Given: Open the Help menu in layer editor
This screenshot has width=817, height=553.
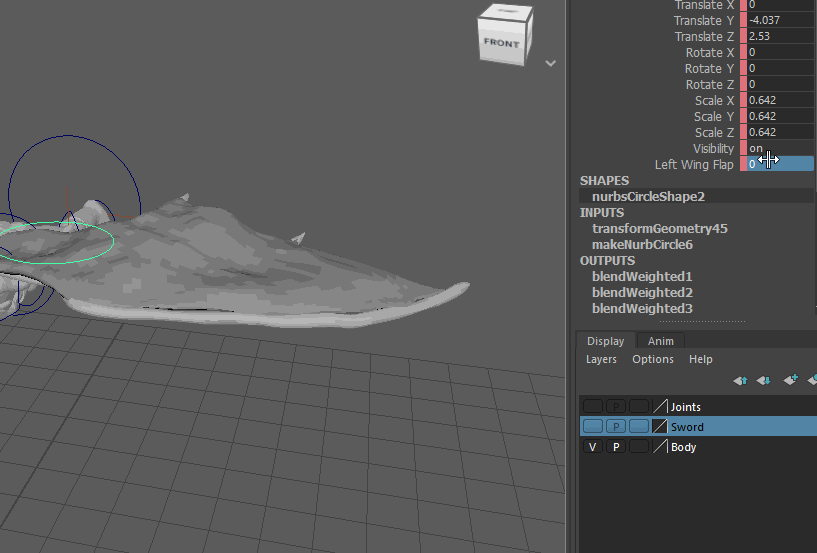Looking at the screenshot, I should [700, 359].
